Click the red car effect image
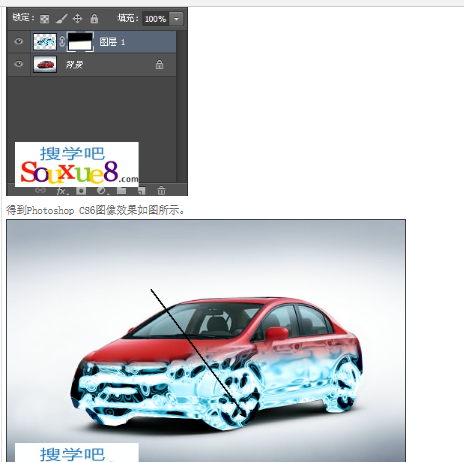 tap(206, 340)
